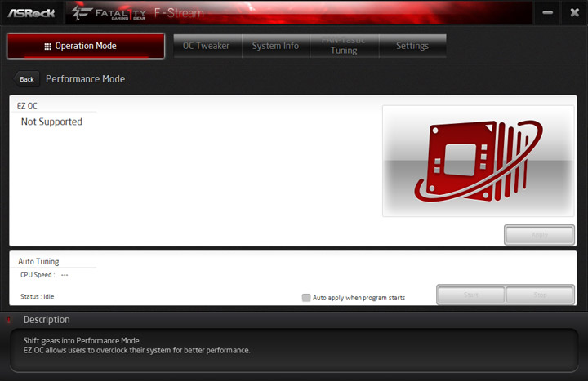Click the red CPU performance image
The image size is (588, 381).
coord(478,161)
